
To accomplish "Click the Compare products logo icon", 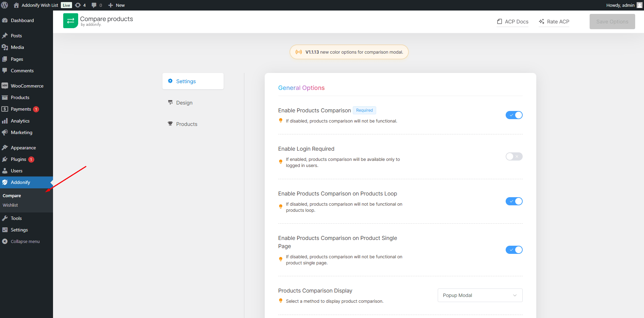I will tap(70, 21).
